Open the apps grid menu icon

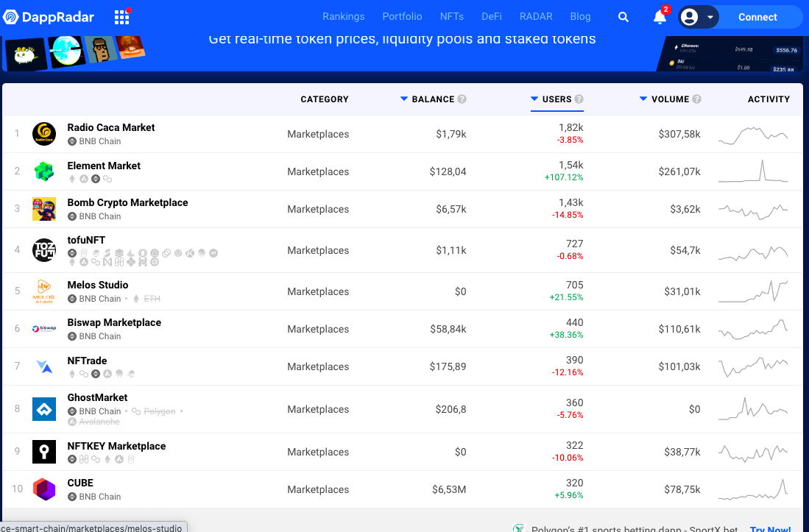tap(121, 17)
